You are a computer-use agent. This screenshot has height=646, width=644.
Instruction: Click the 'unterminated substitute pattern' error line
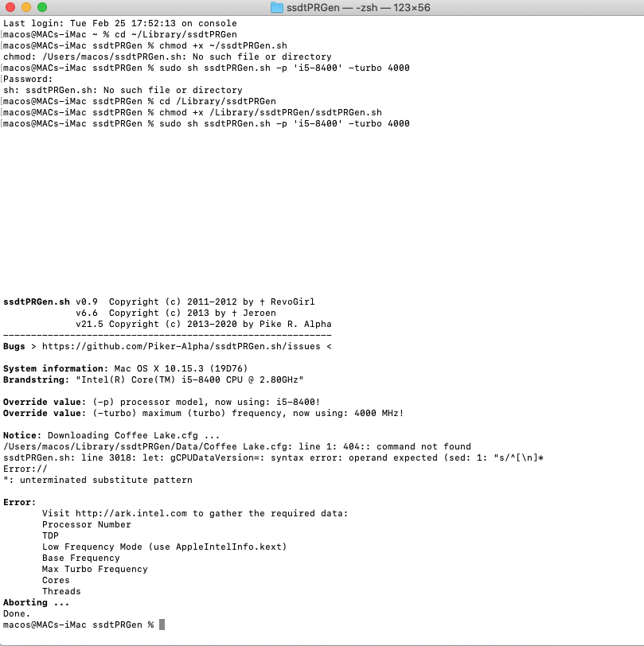[x=100, y=480]
